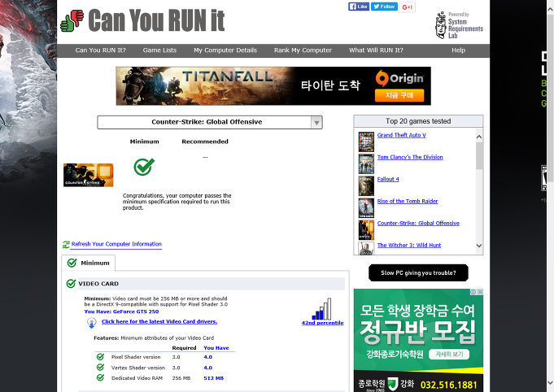Open The Witcher 3: Wild Hunt link
Image resolution: width=554 pixels, height=392 pixels.
point(409,245)
